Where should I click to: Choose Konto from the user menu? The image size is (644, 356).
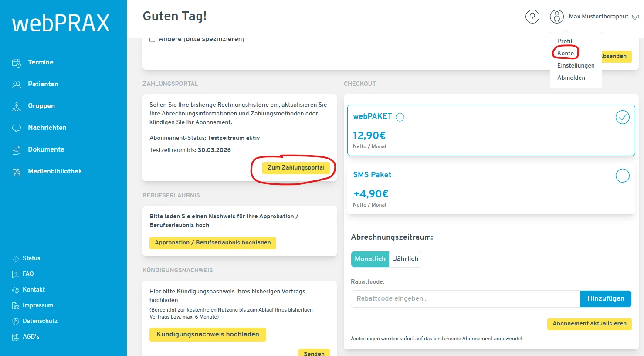tap(565, 53)
